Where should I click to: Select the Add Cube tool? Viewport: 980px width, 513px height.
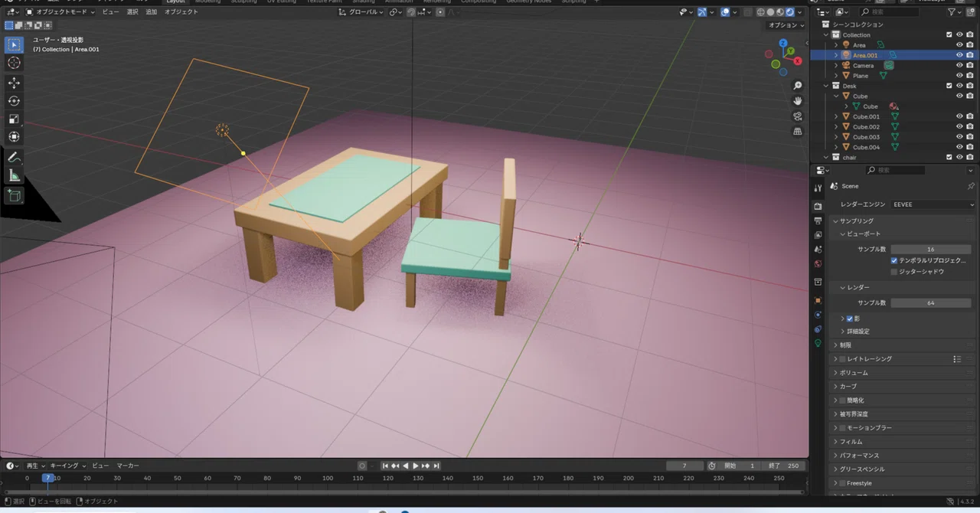coord(14,196)
